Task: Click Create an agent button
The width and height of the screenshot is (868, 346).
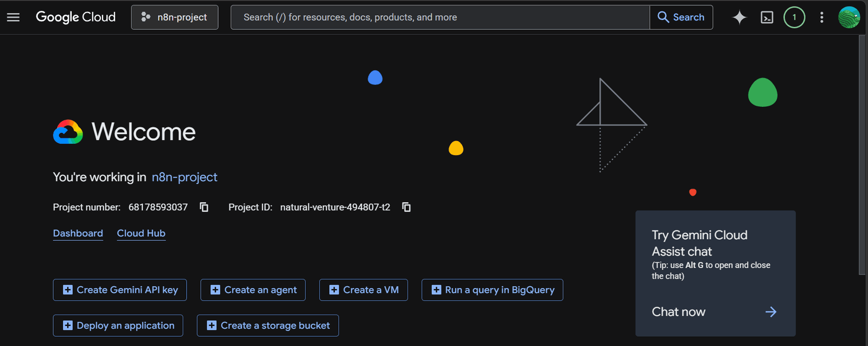Action: (253, 290)
